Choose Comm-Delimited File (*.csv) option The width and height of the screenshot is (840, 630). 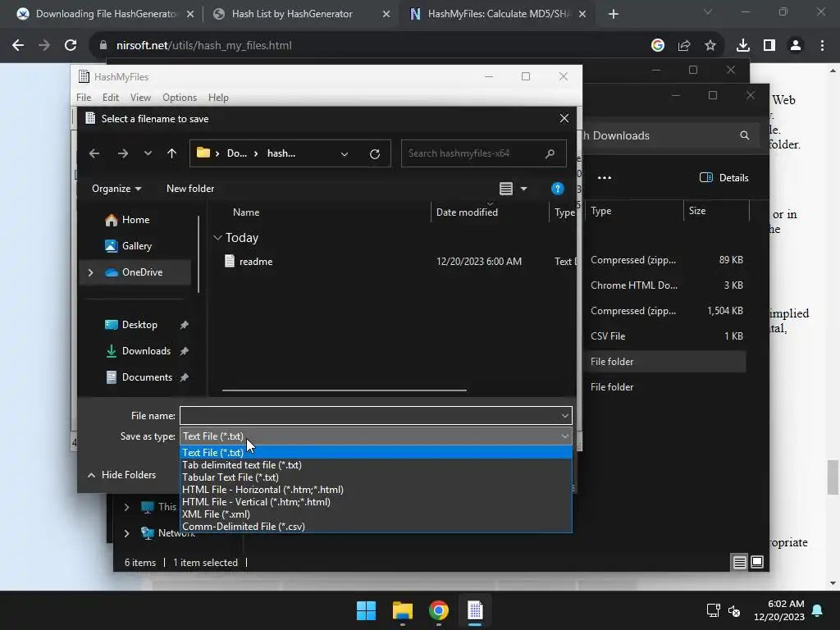pyautogui.click(x=376, y=527)
